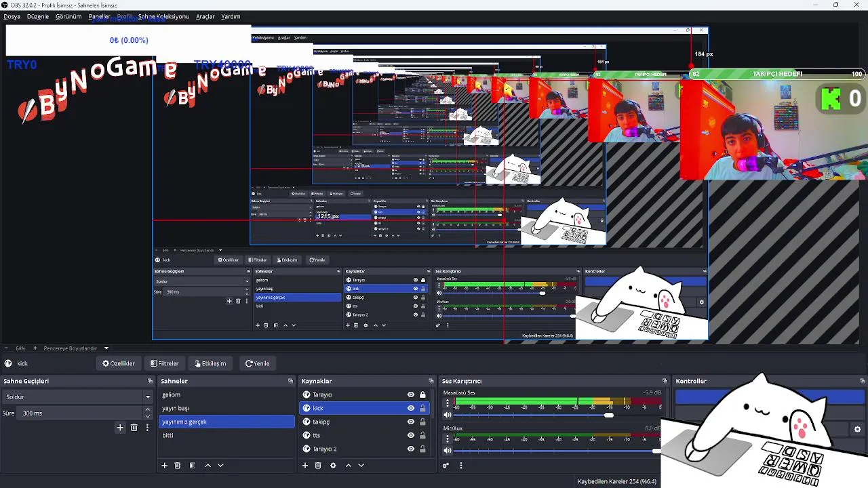
Task: Select the yayın başı scene
Action: coord(226,408)
